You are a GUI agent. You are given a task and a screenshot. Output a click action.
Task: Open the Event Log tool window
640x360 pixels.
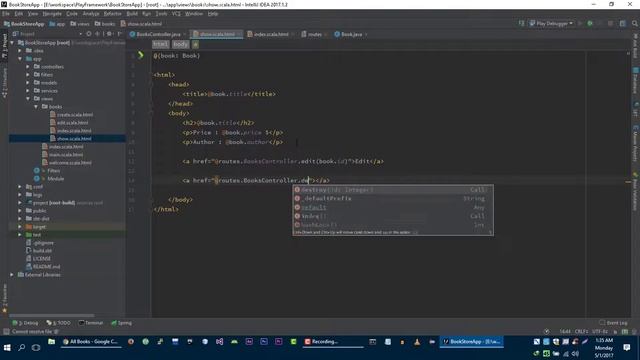[614, 323]
